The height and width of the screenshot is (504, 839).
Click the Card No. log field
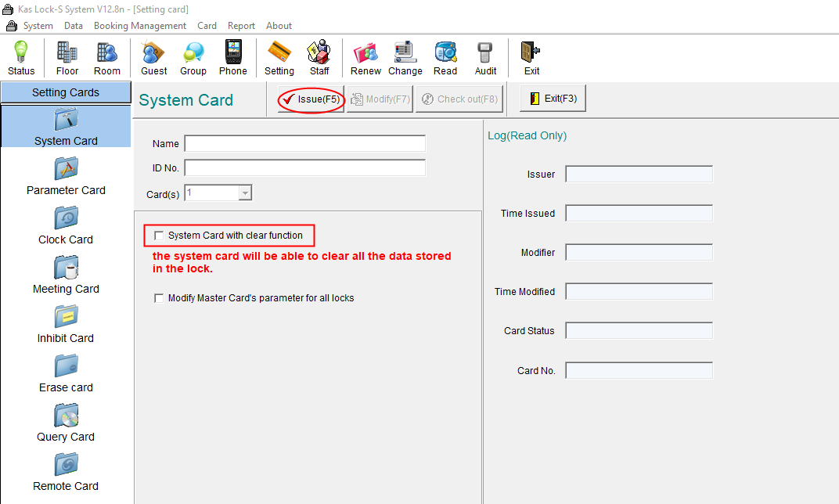click(639, 370)
